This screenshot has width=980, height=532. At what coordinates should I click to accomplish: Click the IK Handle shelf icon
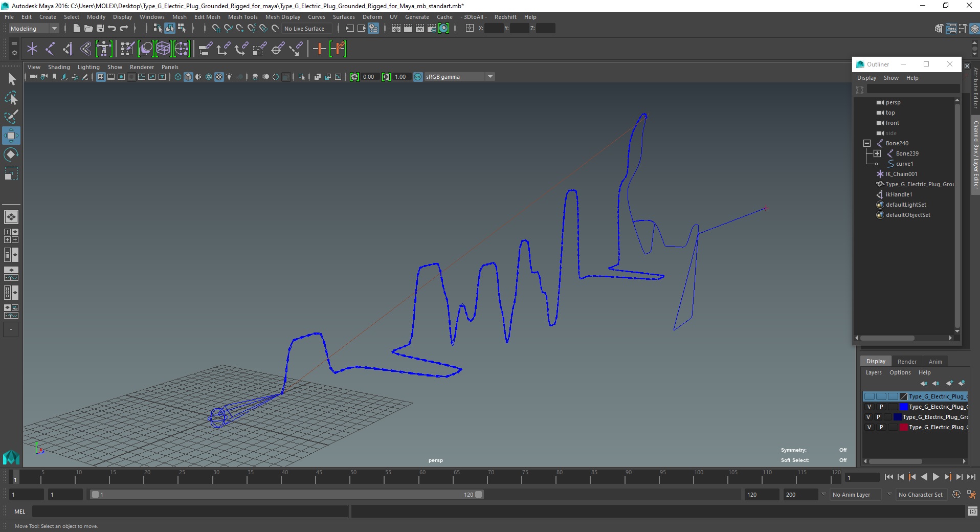click(x=68, y=49)
